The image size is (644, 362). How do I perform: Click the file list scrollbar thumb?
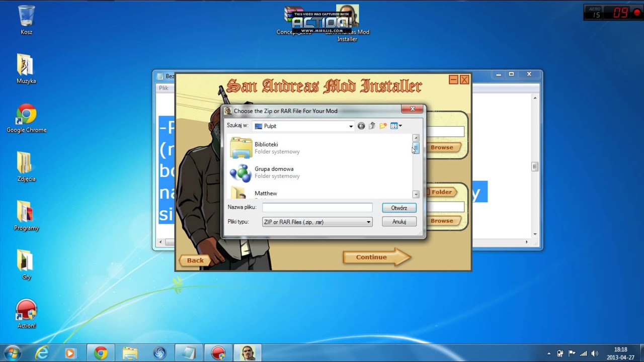[x=416, y=148]
